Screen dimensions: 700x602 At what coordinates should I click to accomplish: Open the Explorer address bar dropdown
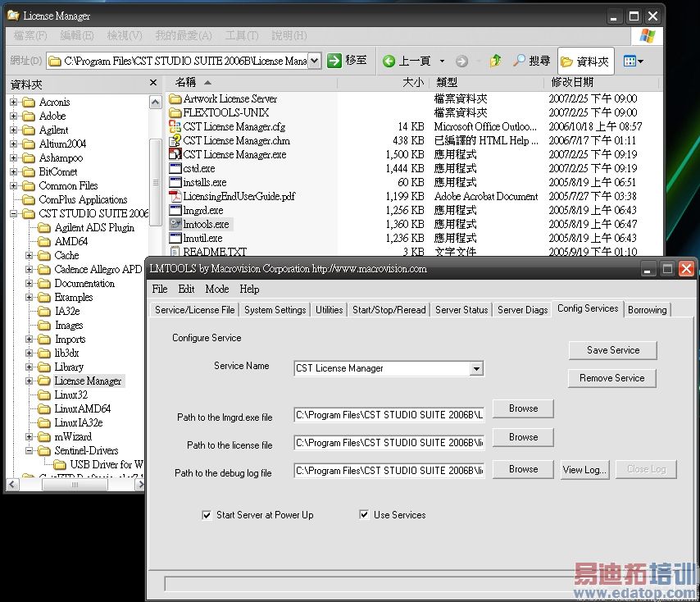314,61
